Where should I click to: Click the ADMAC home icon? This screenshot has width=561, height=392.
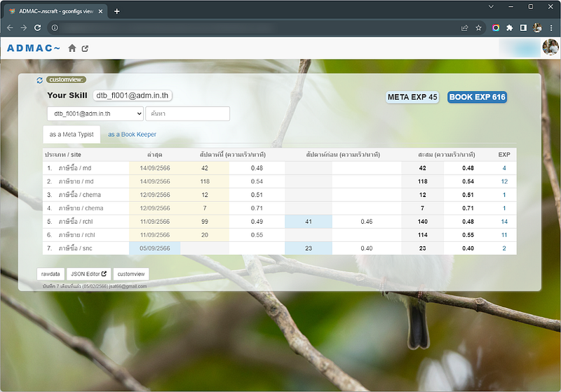[72, 48]
